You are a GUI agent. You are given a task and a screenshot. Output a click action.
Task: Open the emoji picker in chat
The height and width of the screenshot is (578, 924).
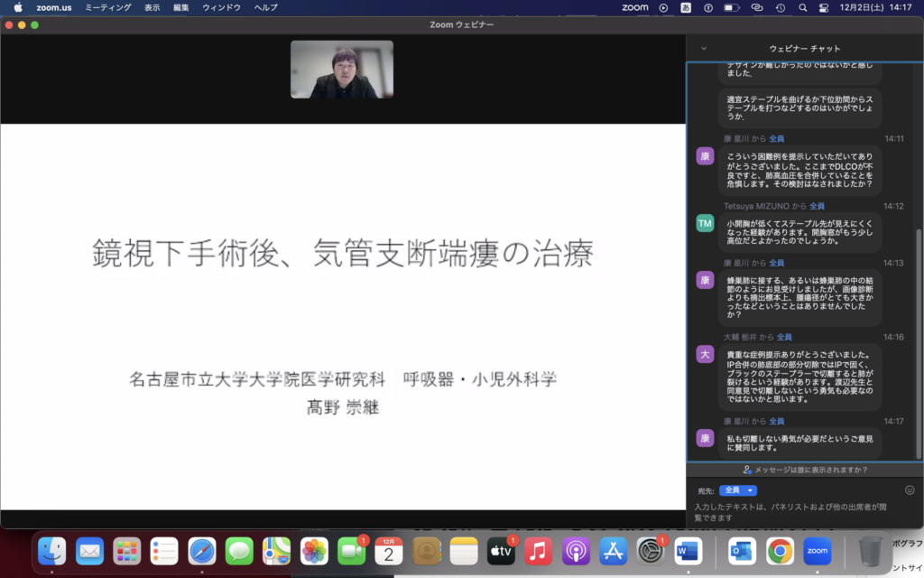click(910, 489)
